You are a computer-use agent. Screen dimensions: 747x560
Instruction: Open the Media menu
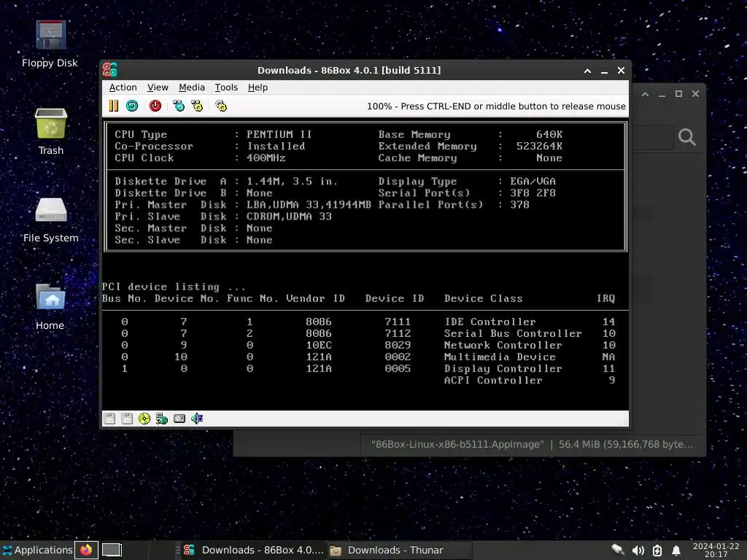192,87
